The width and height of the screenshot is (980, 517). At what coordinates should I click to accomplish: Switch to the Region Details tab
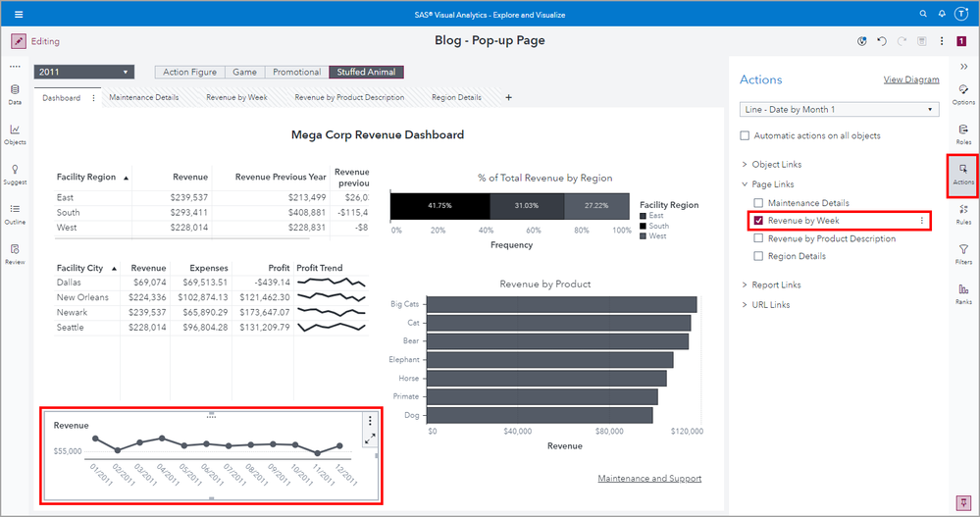456,97
